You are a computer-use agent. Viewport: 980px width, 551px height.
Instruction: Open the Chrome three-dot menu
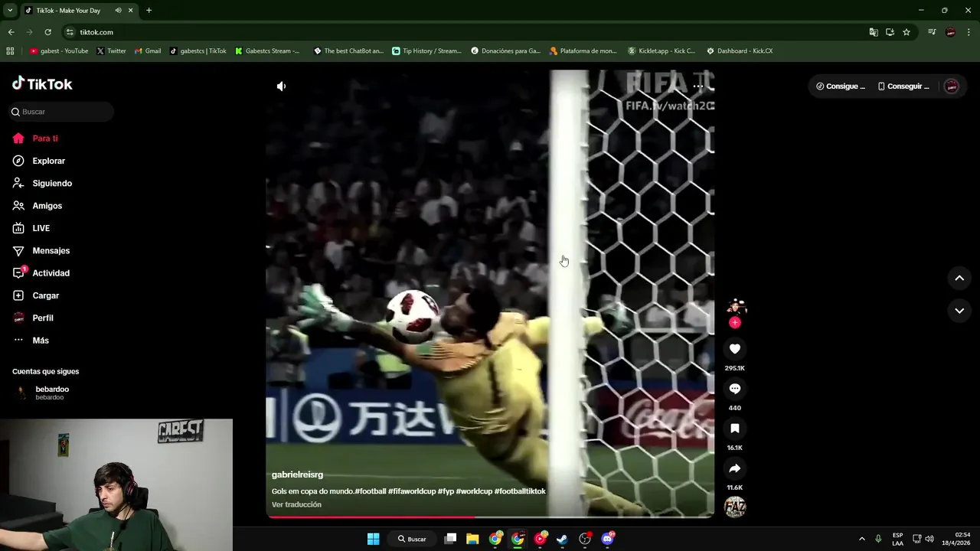(969, 32)
